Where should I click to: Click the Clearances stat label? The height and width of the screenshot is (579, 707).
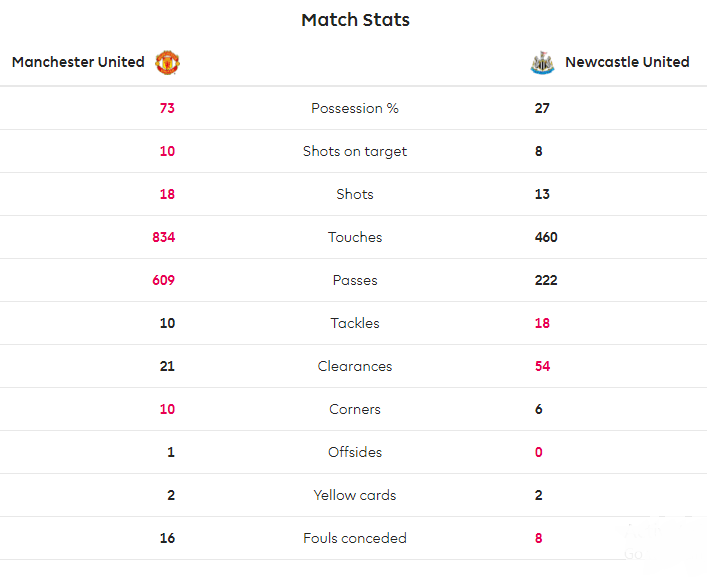coord(355,366)
